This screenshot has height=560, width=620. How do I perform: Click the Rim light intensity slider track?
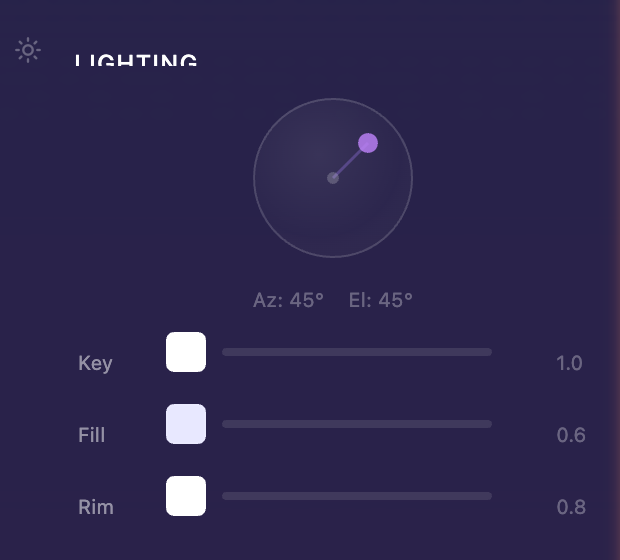click(x=357, y=496)
